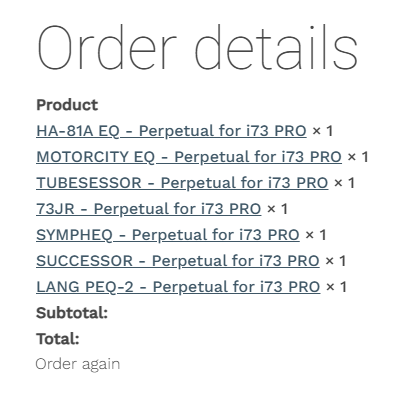The height and width of the screenshot is (393, 419).
Task: Click the Subtotal label
Action: 72,313
